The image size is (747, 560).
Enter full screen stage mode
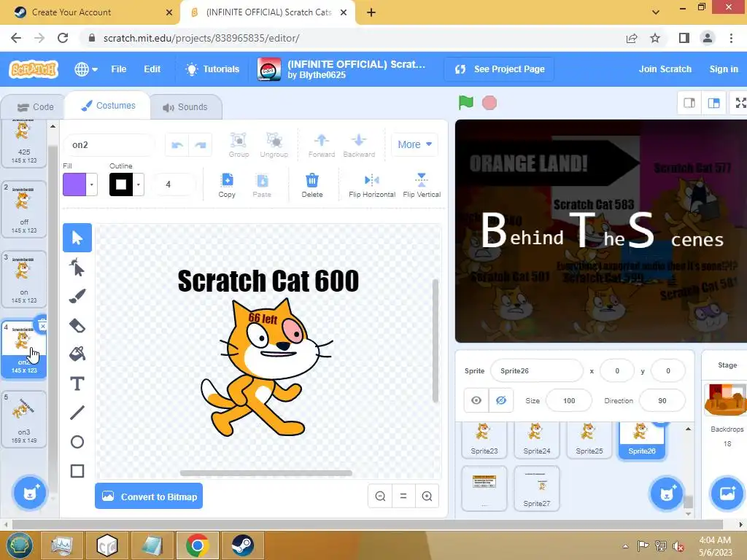[740, 103]
